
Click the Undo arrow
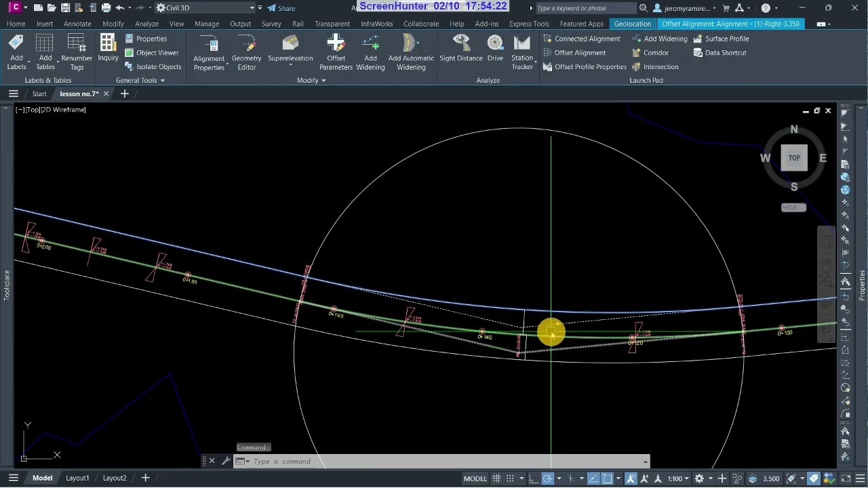120,8
